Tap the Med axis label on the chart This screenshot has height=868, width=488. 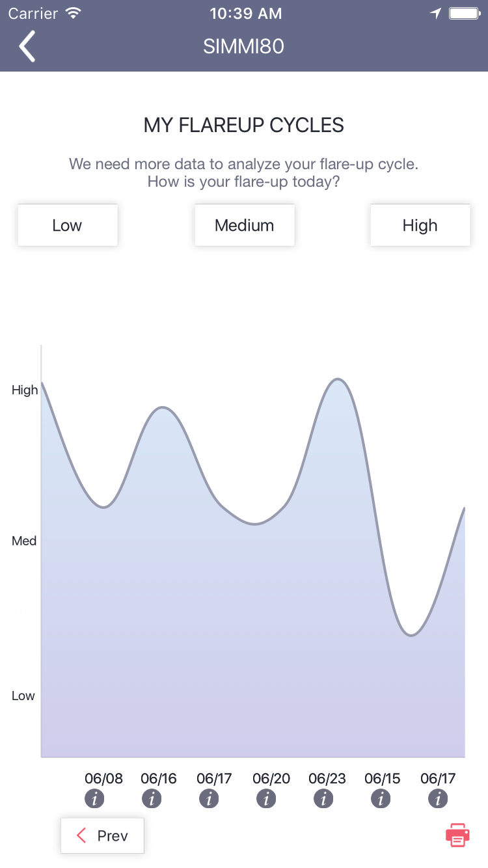[x=23, y=540]
